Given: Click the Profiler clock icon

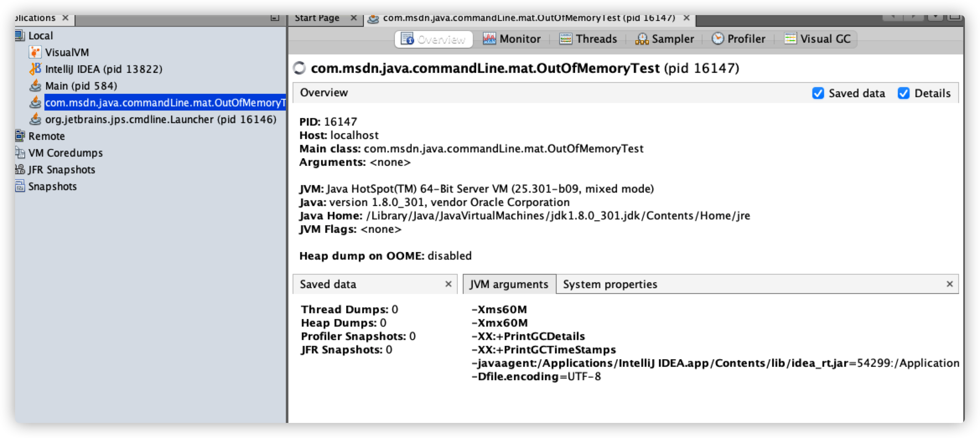Looking at the screenshot, I should click(718, 39).
